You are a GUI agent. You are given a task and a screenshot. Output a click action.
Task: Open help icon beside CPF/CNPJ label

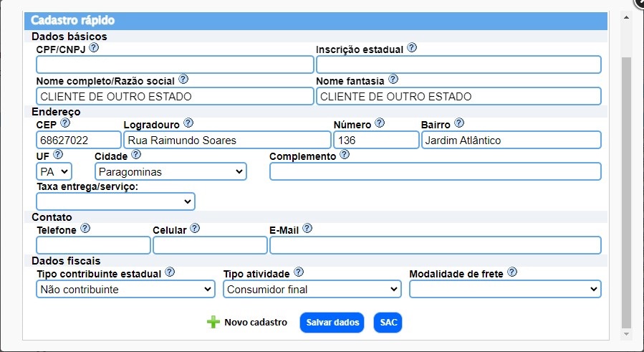(94, 48)
